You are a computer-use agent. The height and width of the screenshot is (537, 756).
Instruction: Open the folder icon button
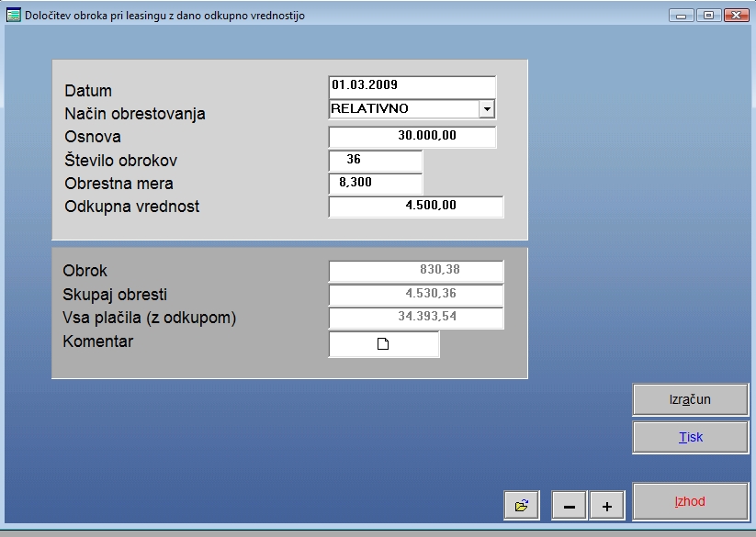(x=521, y=505)
